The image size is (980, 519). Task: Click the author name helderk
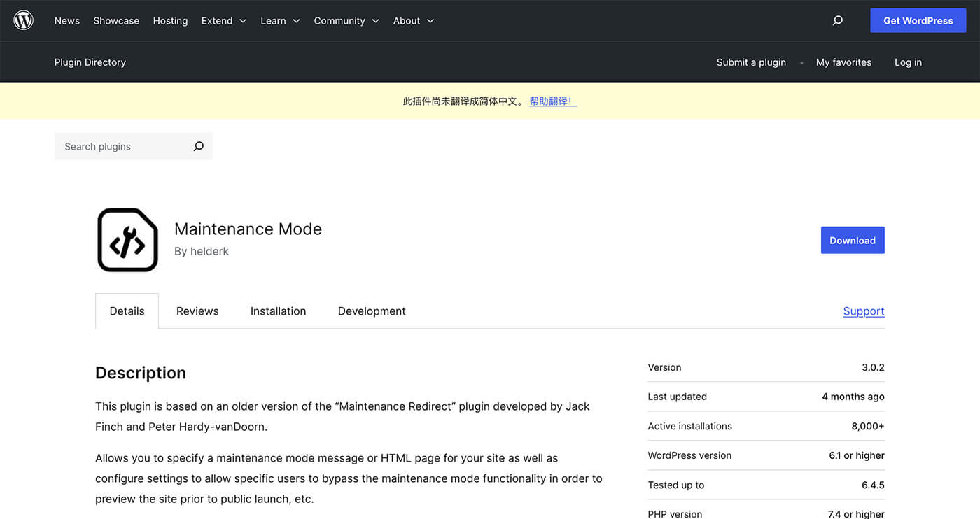click(x=209, y=251)
